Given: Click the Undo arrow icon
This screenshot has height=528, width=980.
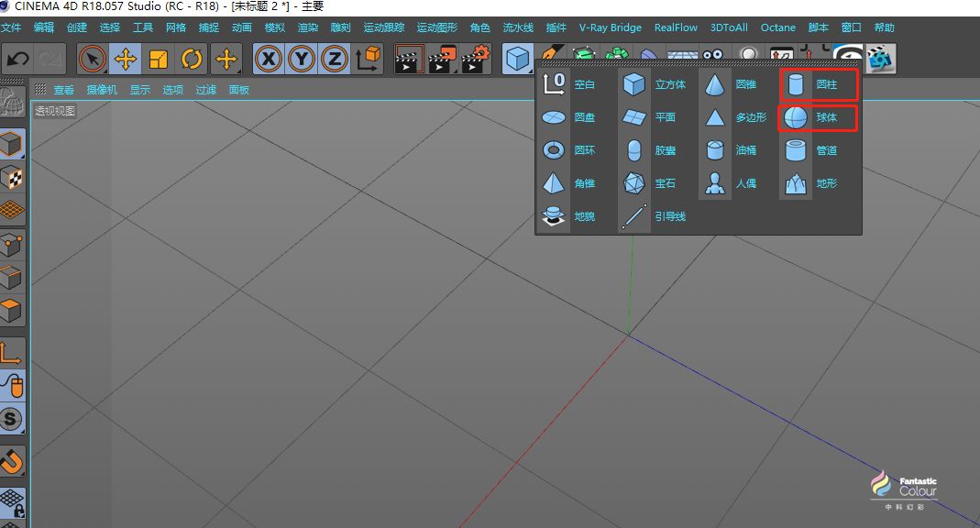Looking at the screenshot, I should pyautogui.click(x=17, y=60).
